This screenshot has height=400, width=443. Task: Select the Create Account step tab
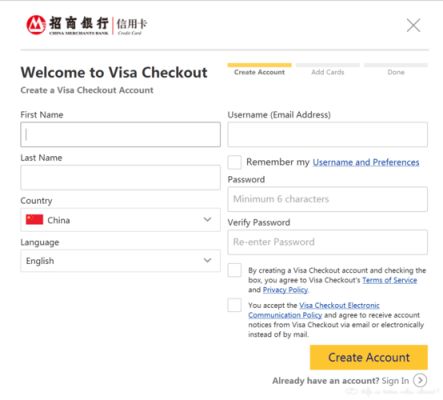pos(259,69)
